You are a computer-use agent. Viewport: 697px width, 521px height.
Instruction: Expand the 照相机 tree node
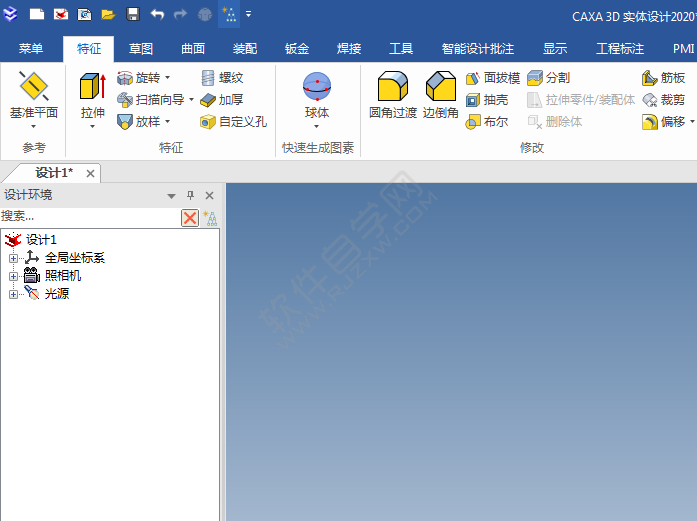coord(13,277)
